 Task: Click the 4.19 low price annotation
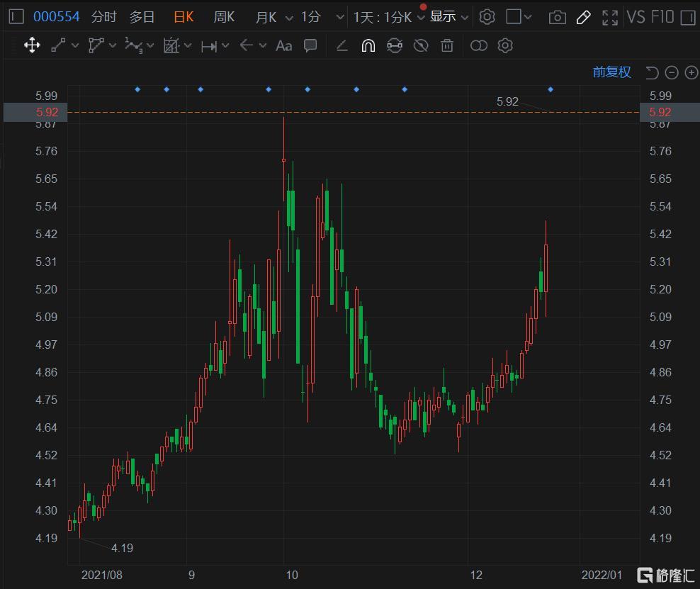pos(122,548)
